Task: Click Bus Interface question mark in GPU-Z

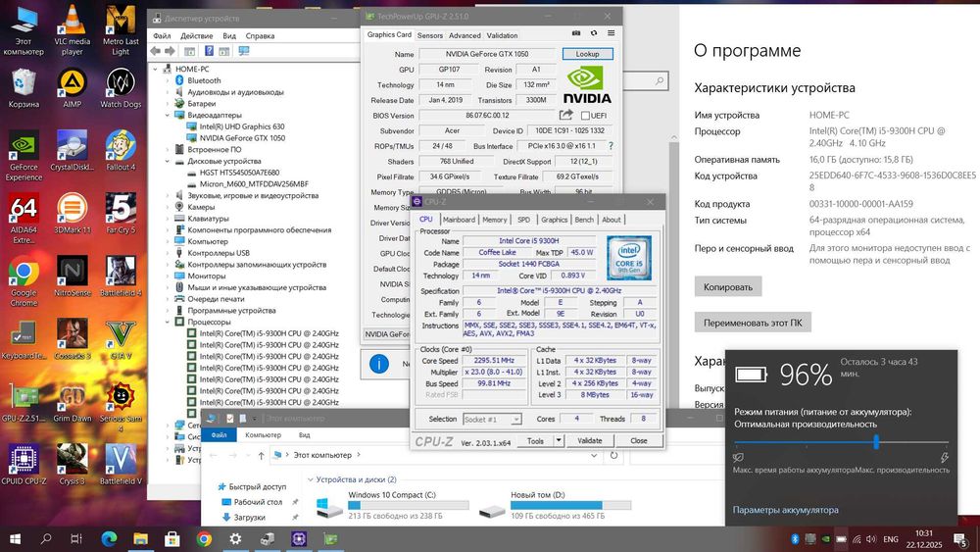Action: coord(611,146)
